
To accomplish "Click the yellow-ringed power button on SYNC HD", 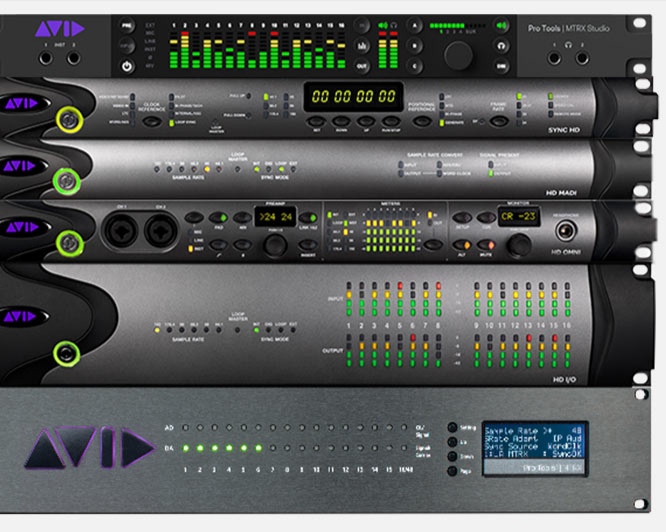I will click(x=70, y=120).
